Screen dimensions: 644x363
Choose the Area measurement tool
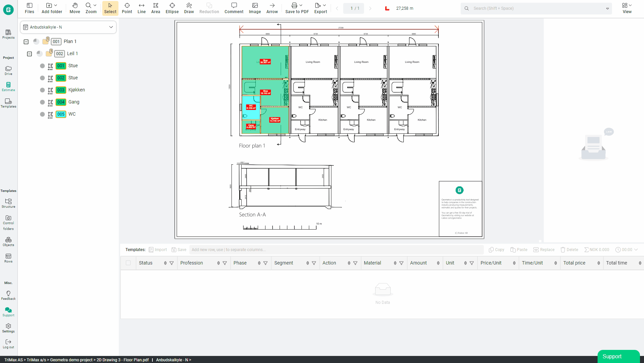point(156,8)
